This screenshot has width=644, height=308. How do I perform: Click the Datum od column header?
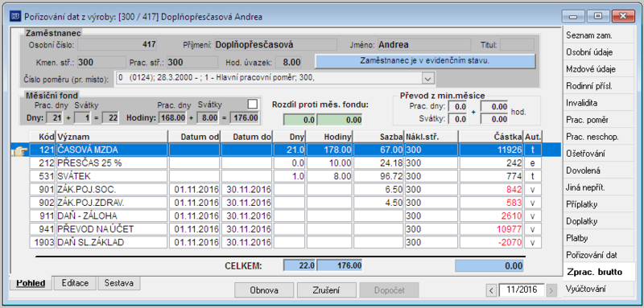pos(195,137)
